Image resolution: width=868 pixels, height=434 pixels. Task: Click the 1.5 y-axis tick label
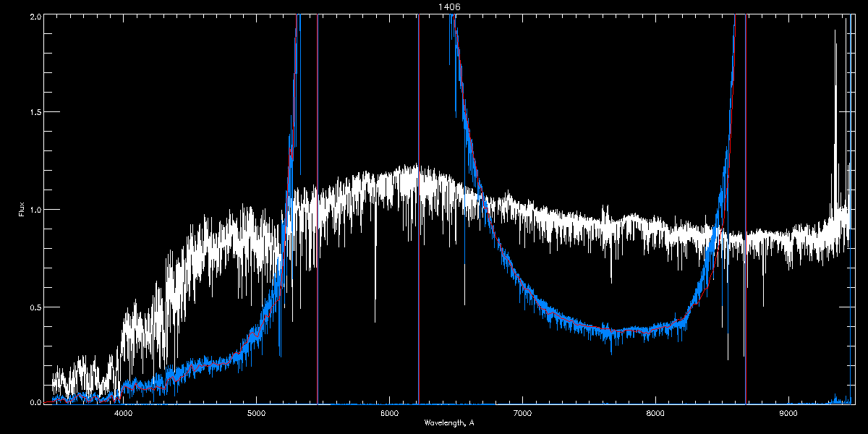[x=33, y=112]
